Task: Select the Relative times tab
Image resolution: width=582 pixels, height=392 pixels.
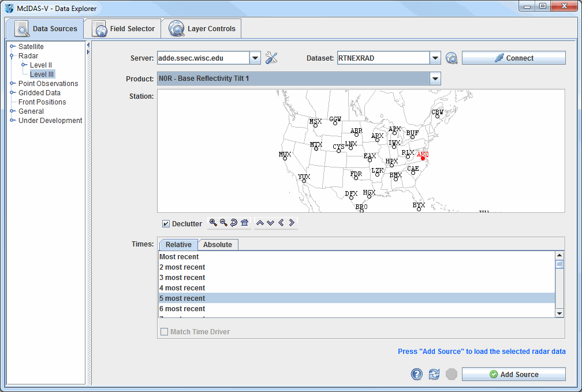Action: [x=178, y=245]
